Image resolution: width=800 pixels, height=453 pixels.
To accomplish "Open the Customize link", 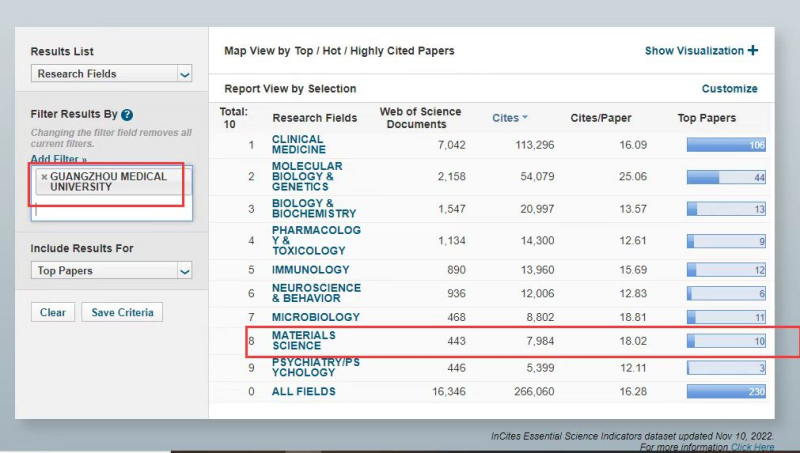I will pyautogui.click(x=729, y=89).
